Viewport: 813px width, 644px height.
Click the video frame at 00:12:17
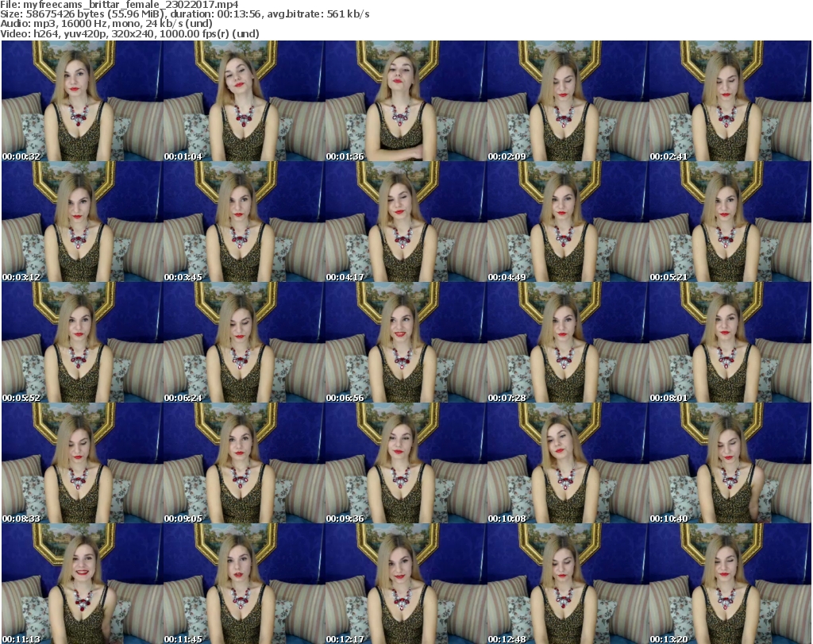pyautogui.click(x=406, y=584)
